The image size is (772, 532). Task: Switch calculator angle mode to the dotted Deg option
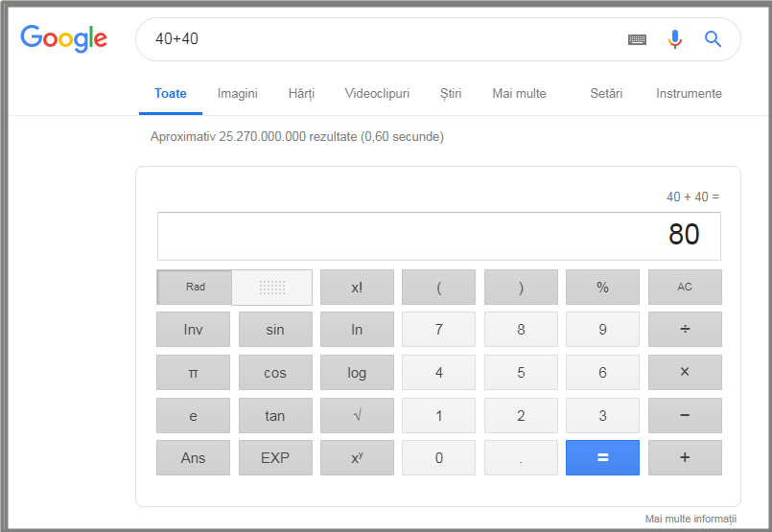pyautogui.click(x=271, y=287)
